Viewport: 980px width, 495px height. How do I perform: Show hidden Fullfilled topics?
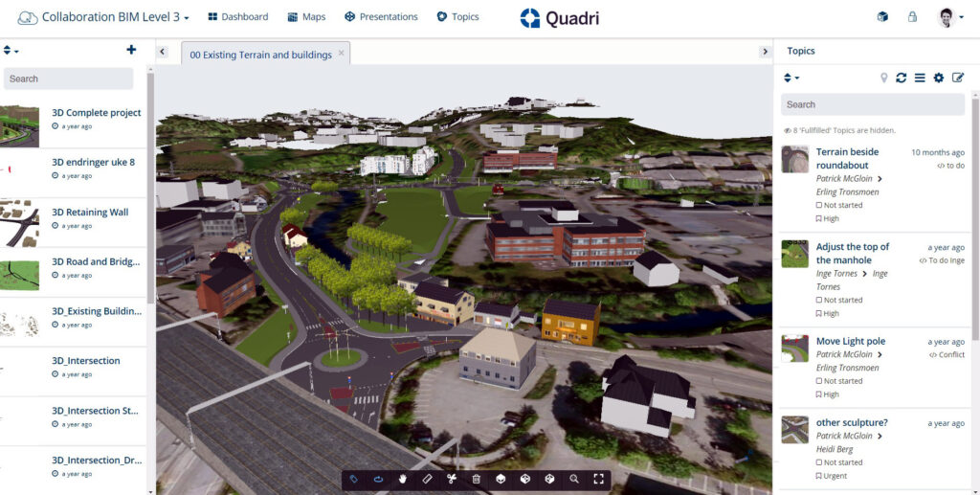pos(839,130)
